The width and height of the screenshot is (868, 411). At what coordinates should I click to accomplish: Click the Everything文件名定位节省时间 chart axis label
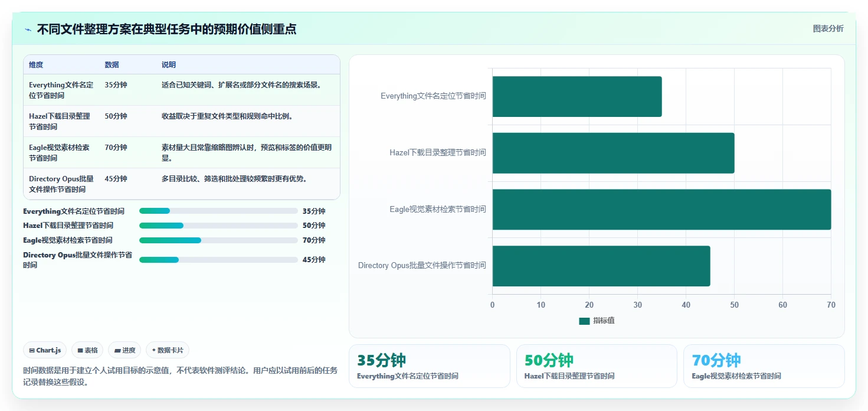tap(433, 96)
